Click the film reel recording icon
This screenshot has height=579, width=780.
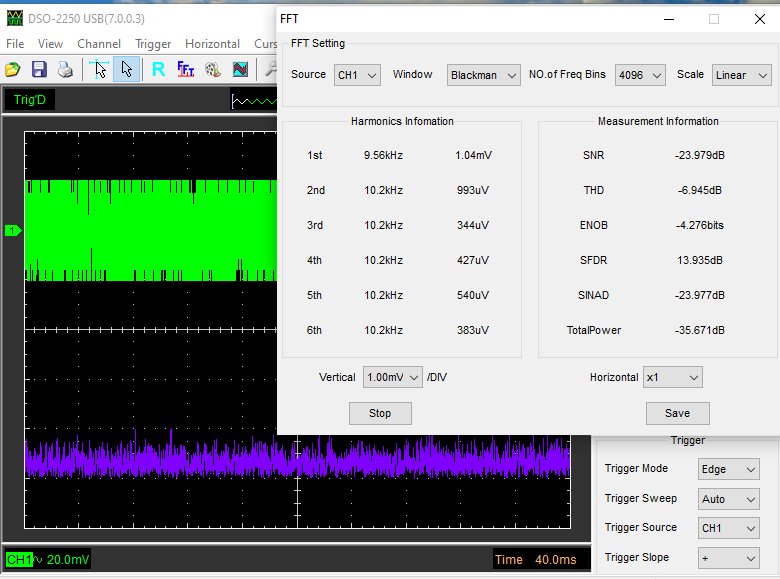(x=212, y=69)
